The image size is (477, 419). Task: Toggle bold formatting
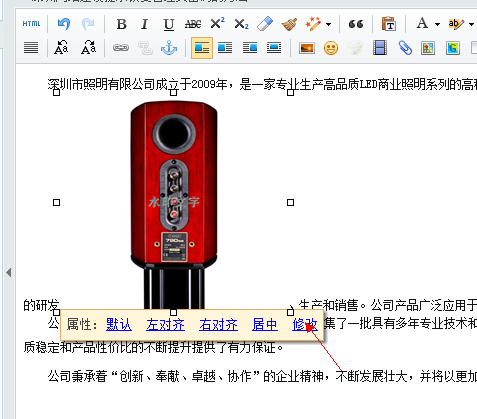pyautogui.click(x=121, y=24)
